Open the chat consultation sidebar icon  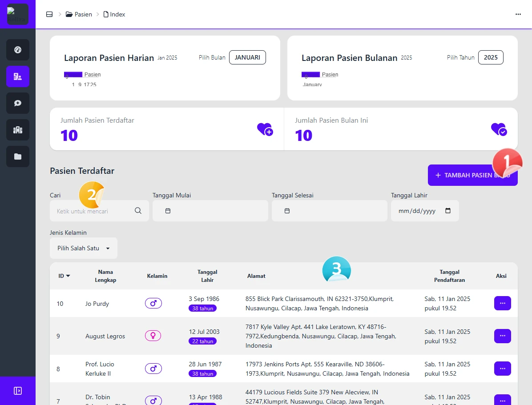[18, 103]
